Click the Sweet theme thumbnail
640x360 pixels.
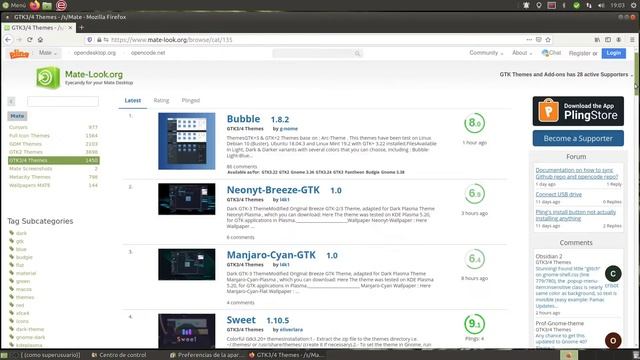(187, 331)
